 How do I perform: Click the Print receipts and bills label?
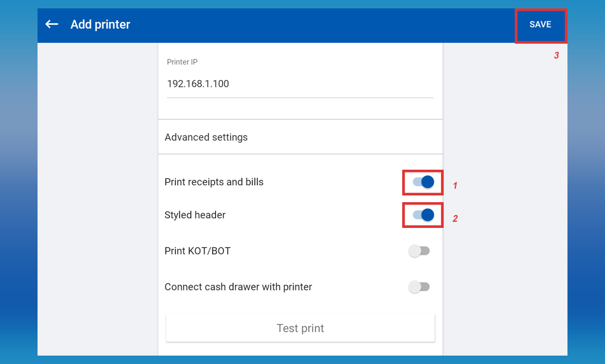pos(214,182)
